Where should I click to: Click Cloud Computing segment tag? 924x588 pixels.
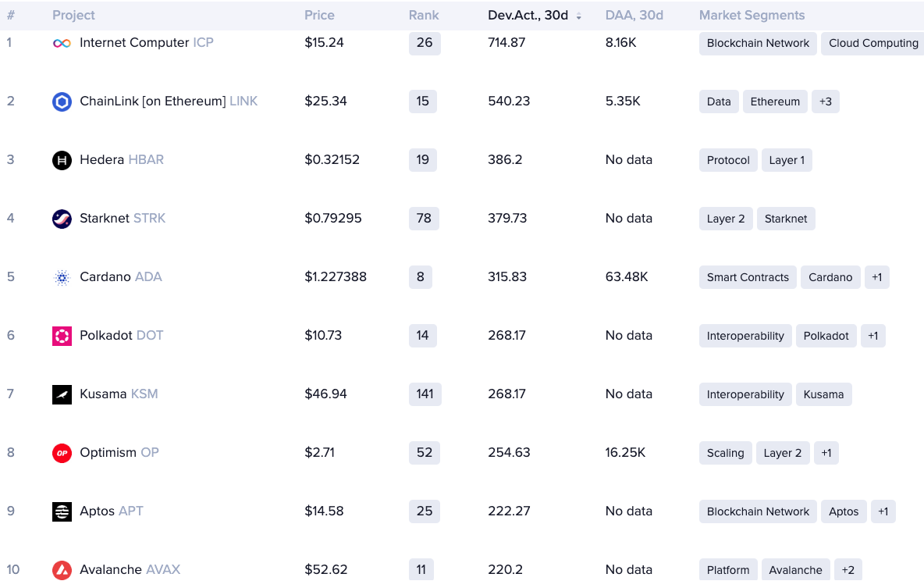pos(873,43)
